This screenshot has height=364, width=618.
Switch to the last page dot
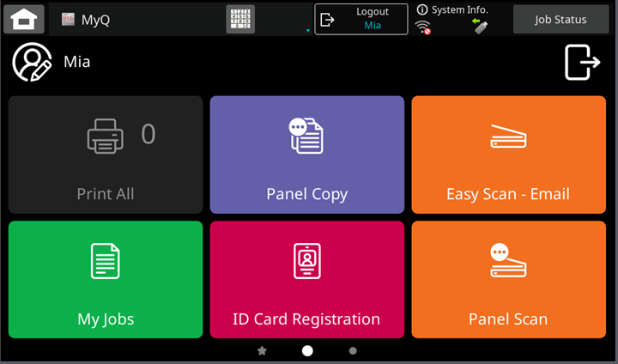353,351
